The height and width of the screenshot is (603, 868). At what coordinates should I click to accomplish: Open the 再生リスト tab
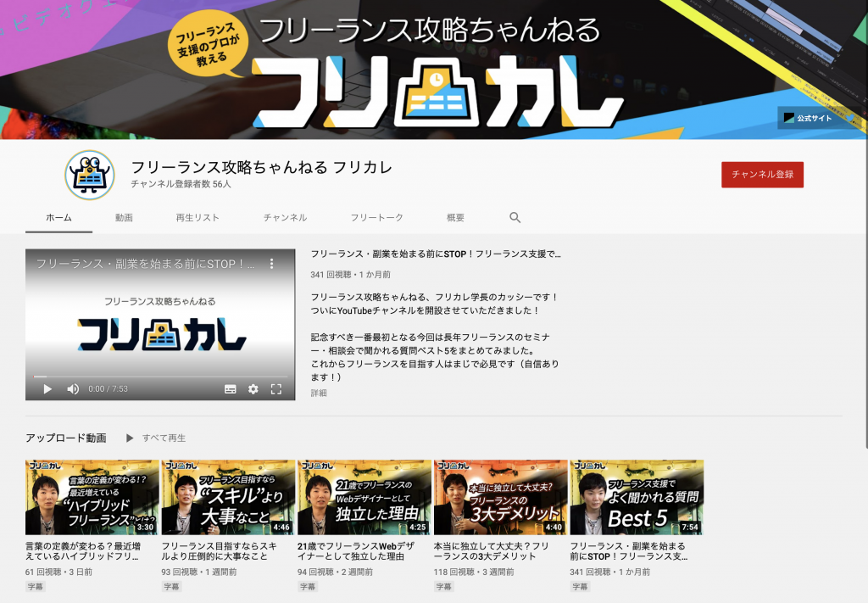point(198,218)
